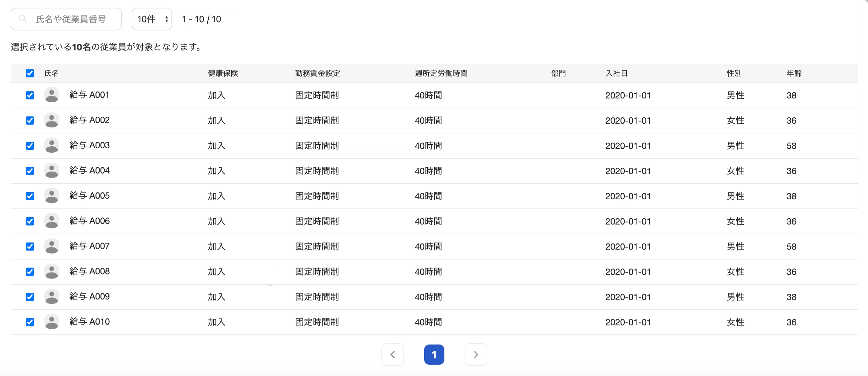The image size is (868, 376).
Task: Click the 週所定労働時間 column header
Action: (x=441, y=73)
